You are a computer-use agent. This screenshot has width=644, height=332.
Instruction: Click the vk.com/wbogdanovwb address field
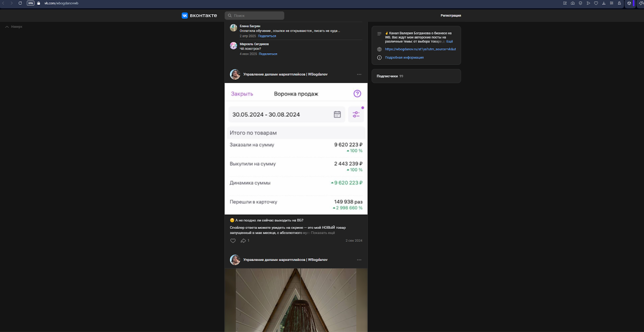point(61,3)
